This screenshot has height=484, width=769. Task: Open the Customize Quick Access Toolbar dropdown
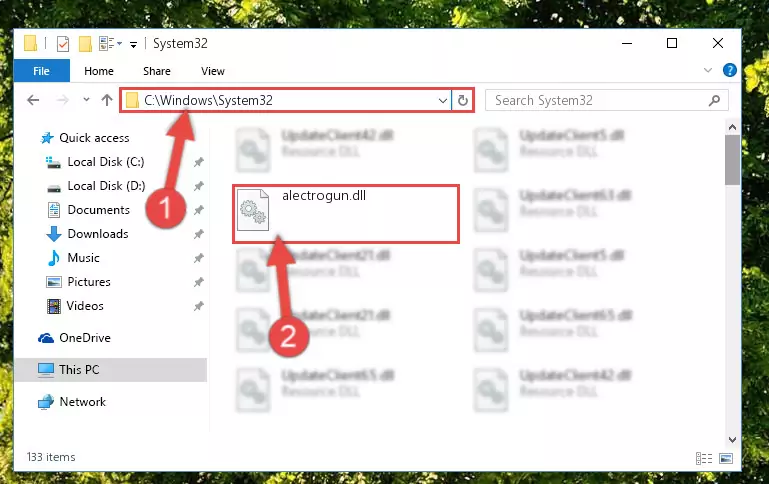pos(133,45)
